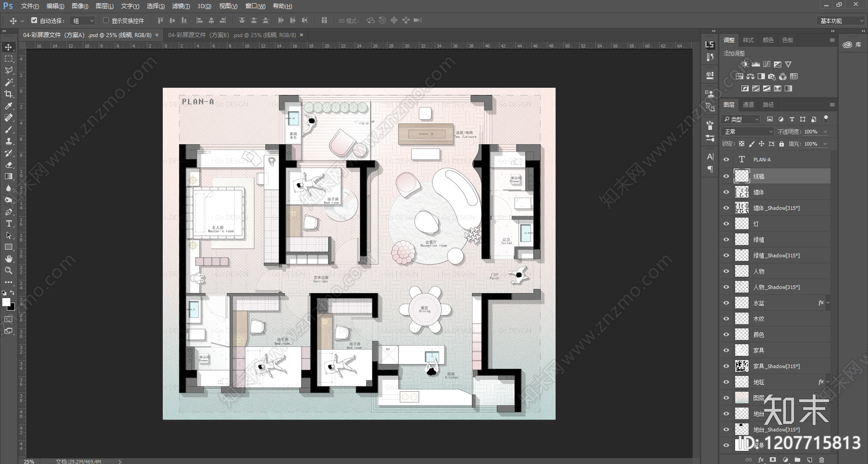Click the foreground color swatch
The image size is (868, 464).
click(x=6, y=302)
